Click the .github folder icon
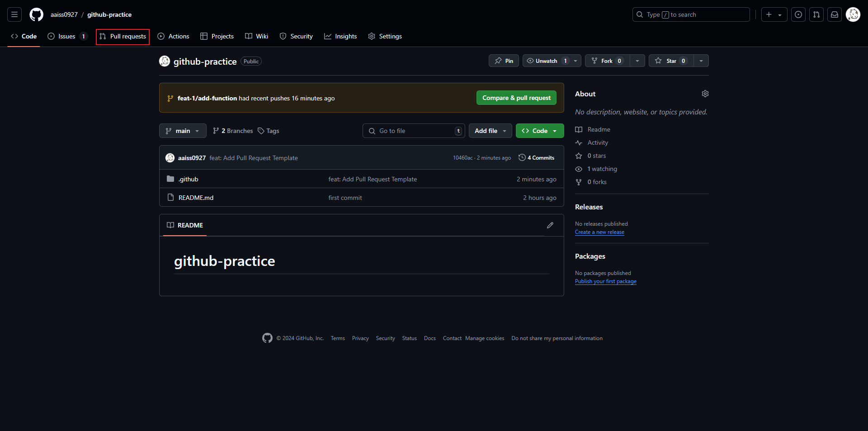The image size is (868, 431). tap(170, 179)
